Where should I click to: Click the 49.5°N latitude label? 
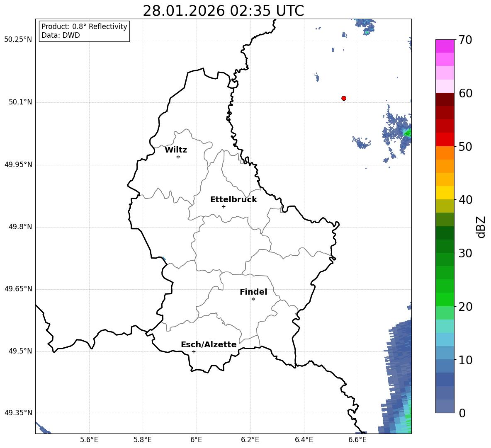point(20,351)
